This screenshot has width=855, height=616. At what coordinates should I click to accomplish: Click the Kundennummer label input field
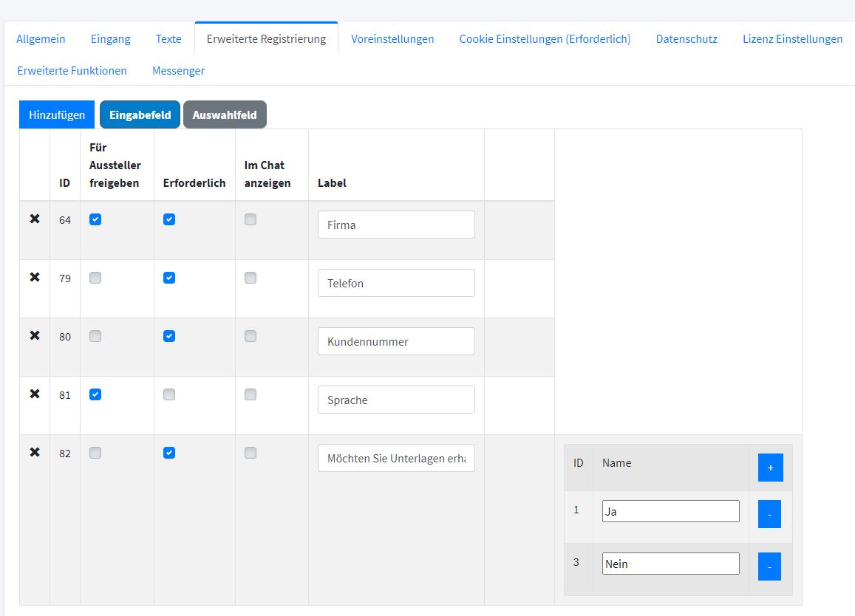(396, 342)
